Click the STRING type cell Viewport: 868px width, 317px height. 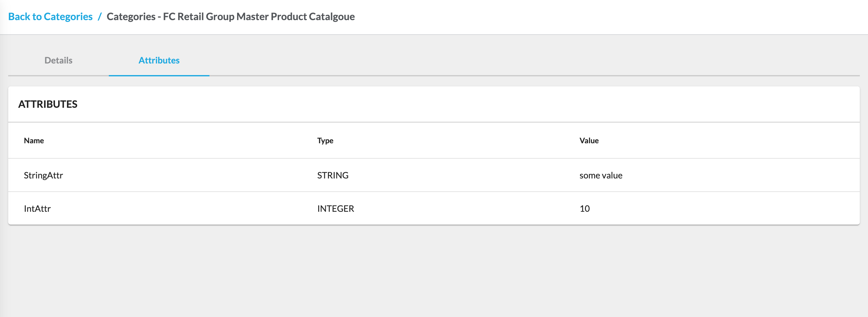pos(333,175)
